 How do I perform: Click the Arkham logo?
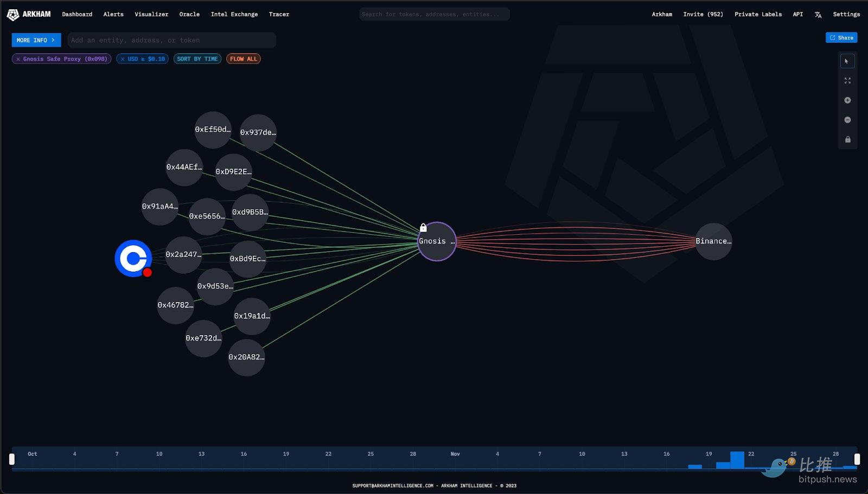[x=28, y=15]
